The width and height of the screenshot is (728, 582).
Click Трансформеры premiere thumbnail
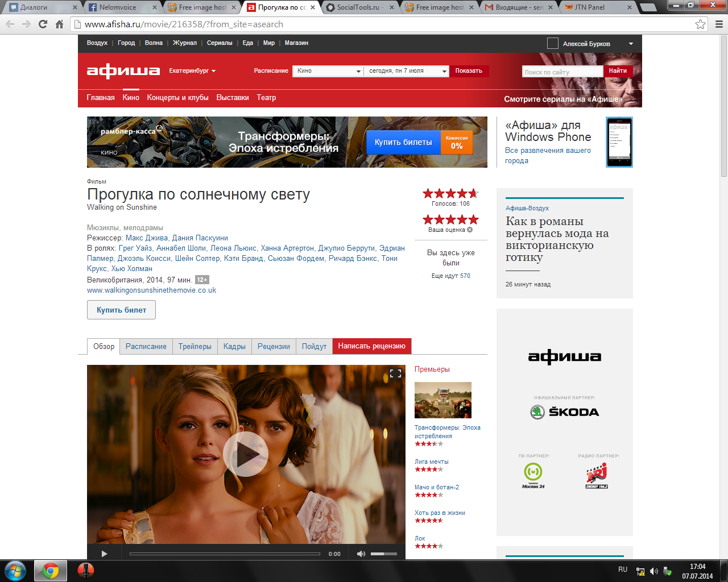pos(443,400)
